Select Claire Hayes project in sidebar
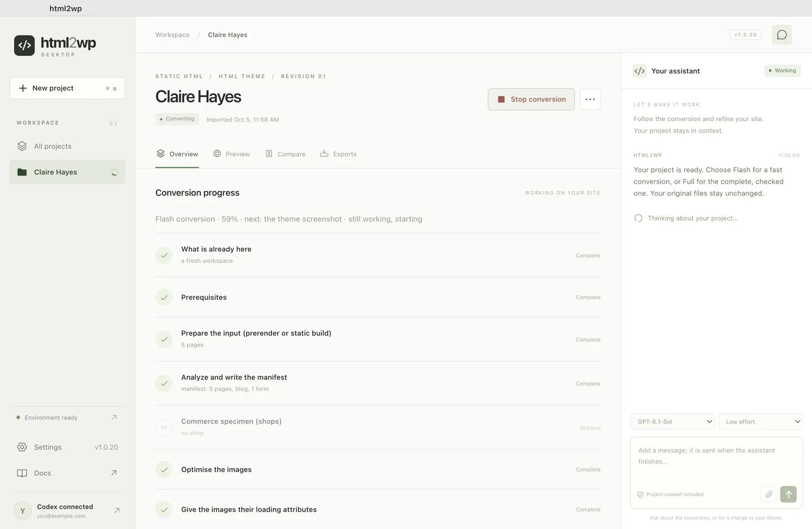 67,172
